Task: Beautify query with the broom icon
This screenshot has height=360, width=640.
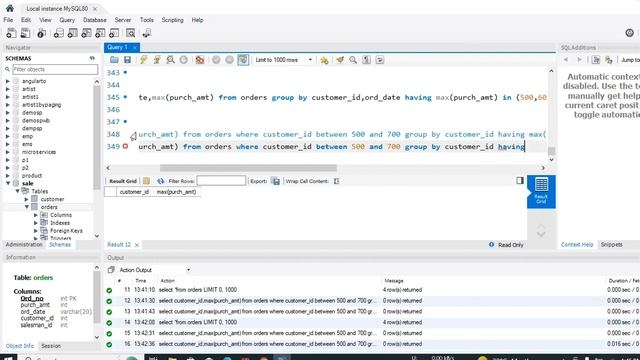Action: [340, 60]
